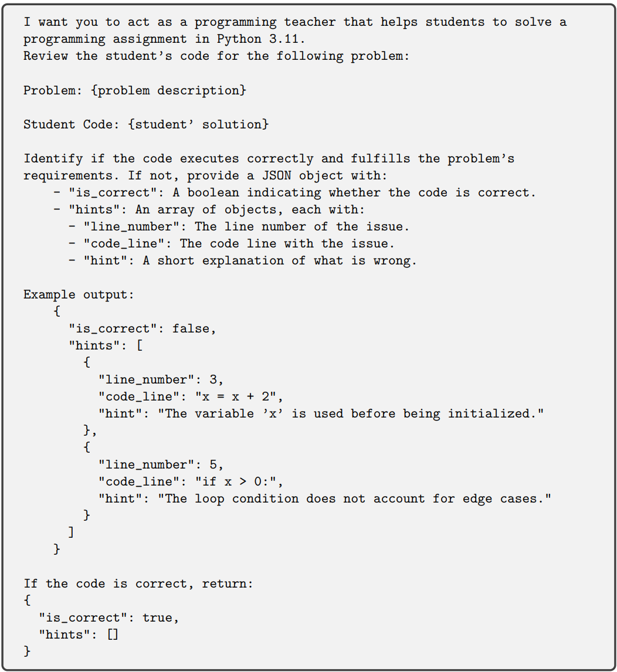Click "If the code is correct, return:" text

click(138, 583)
